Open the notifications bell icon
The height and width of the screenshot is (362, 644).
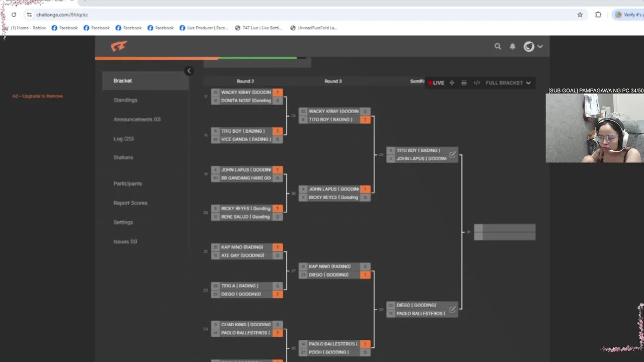tap(512, 46)
